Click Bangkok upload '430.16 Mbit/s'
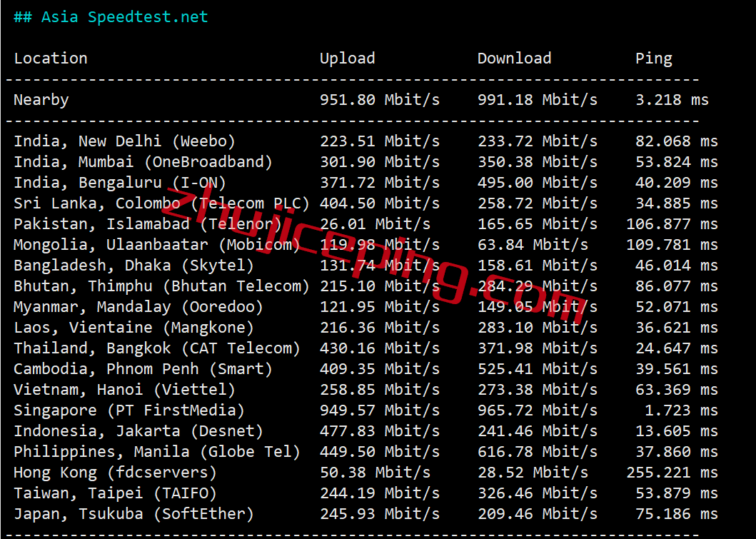 click(x=380, y=348)
